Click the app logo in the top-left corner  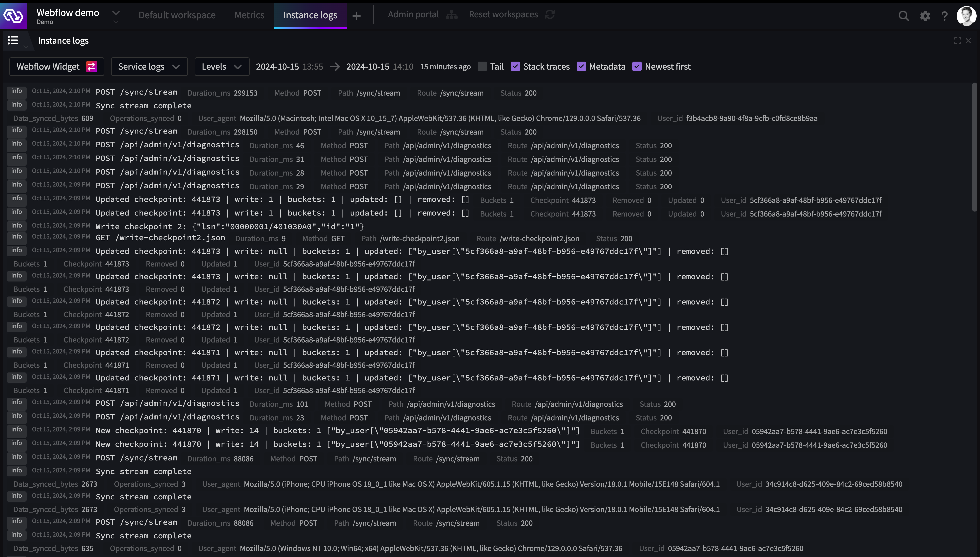tap(13, 15)
